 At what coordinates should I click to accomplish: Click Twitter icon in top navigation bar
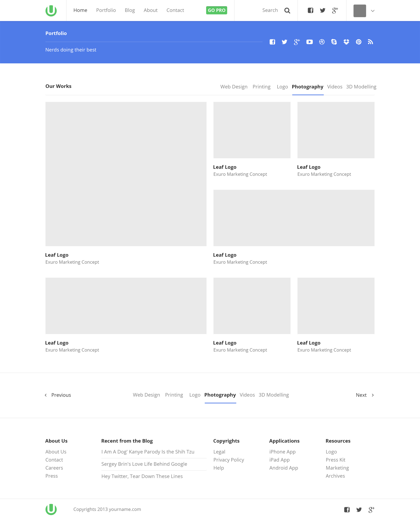click(323, 10)
